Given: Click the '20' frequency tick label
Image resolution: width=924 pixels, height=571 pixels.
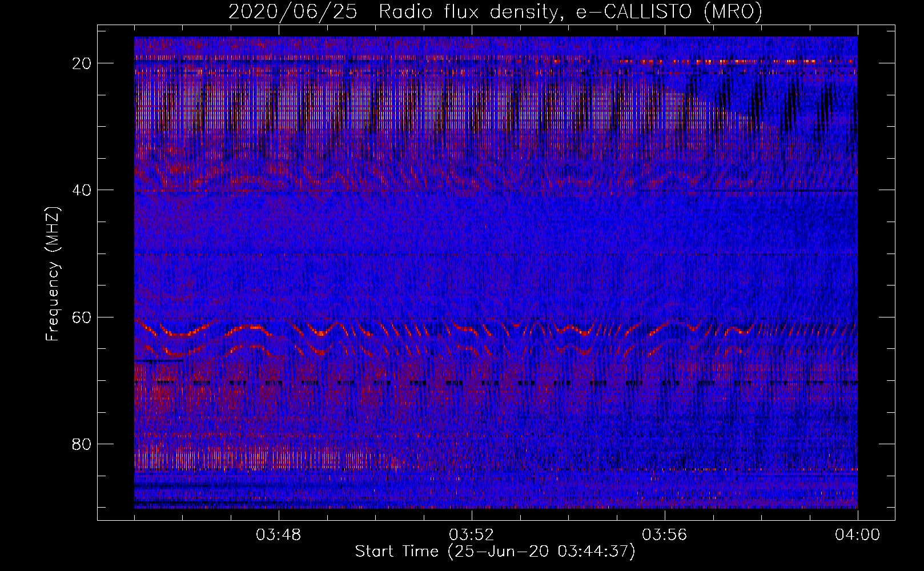Looking at the screenshot, I should [x=83, y=63].
